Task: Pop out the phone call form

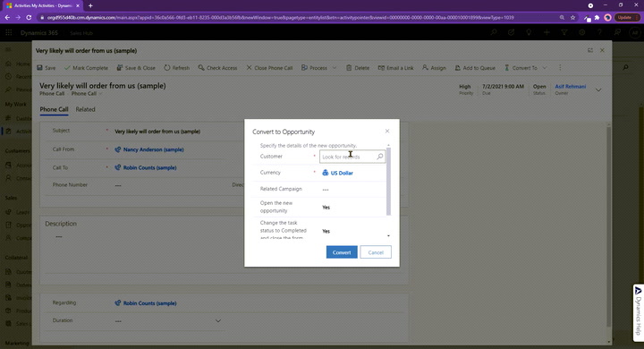Action: tap(590, 51)
